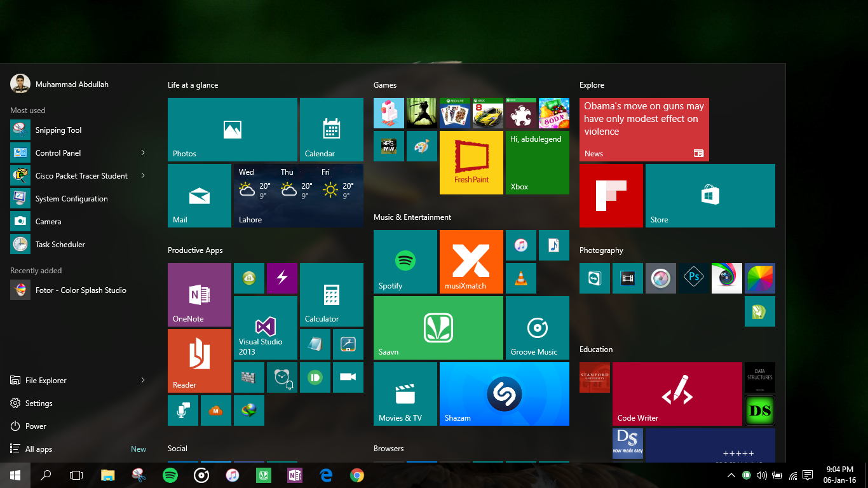Open the Calculator tile
868x488 pixels.
point(331,294)
